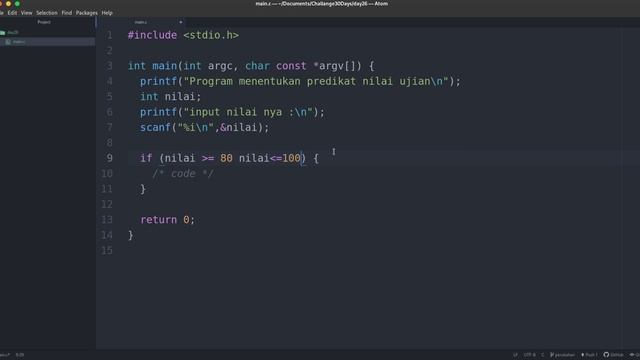Click line number 1 in gutter
The height and width of the screenshot is (360, 640).
pyautogui.click(x=109, y=35)
